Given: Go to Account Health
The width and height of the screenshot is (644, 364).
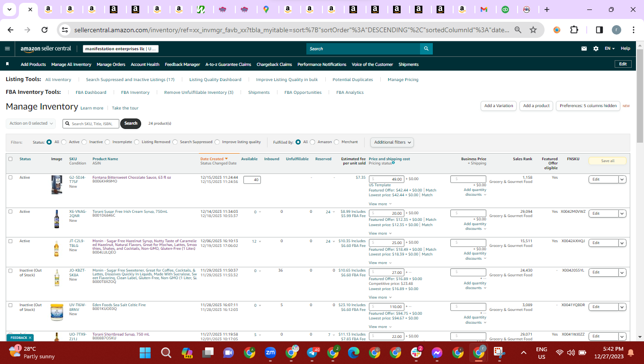Looking at the screenshot, I should pyautogui.click(x=145, y=64).
